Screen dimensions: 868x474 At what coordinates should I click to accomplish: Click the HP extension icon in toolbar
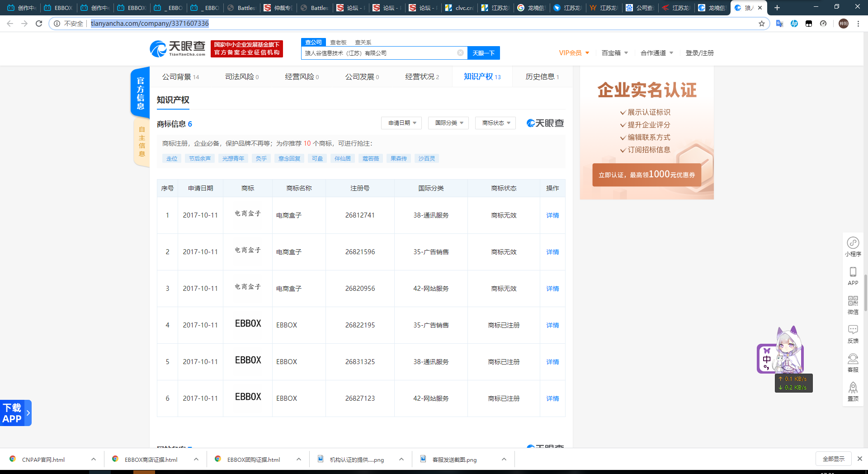pyautogui.click(x=794, y=24)
